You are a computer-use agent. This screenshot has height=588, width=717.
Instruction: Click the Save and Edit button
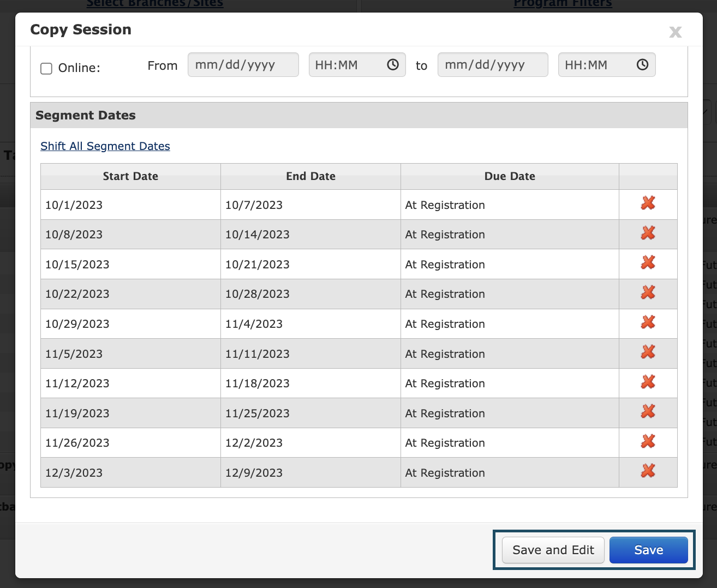click(552, 550)
